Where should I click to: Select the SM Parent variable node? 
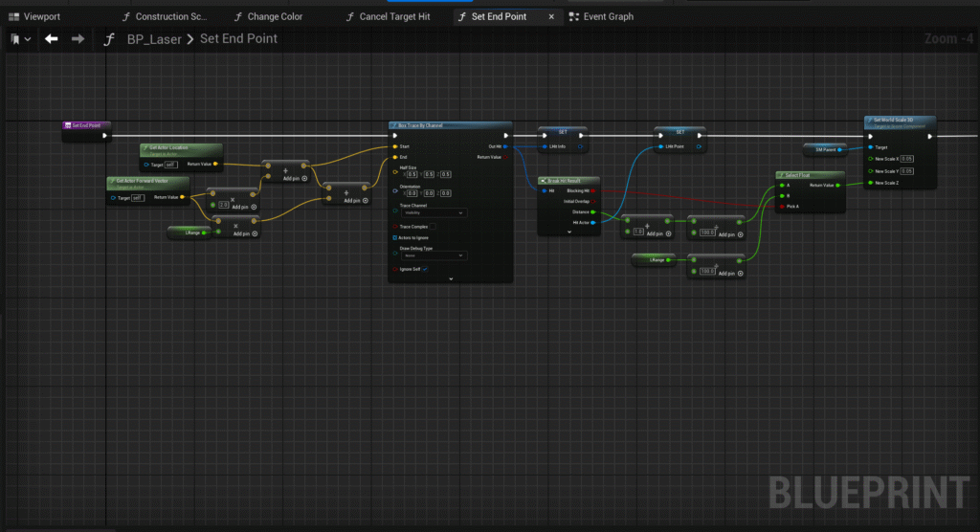[x=825, y=150]
